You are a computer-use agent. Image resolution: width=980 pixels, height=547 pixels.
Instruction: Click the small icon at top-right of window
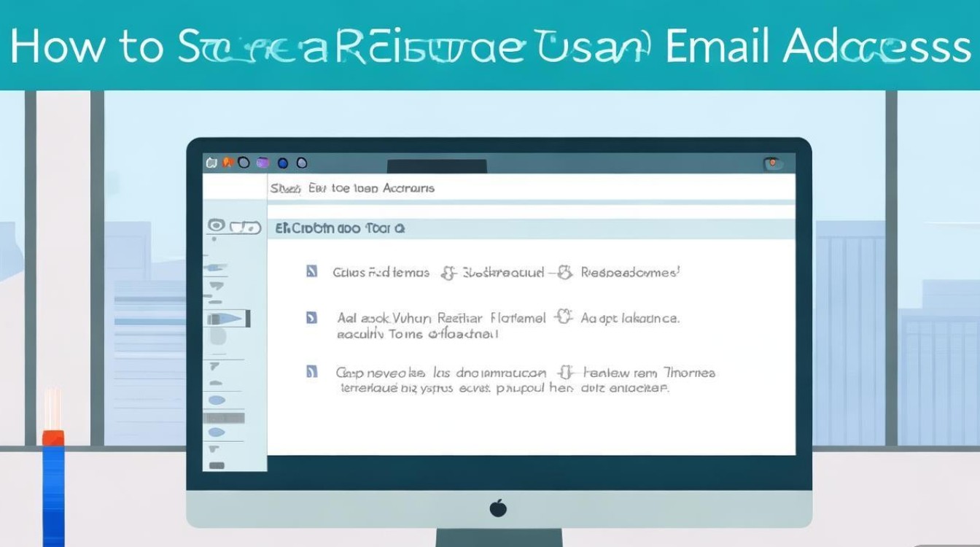pyautogui.click(x=772, y=163)
